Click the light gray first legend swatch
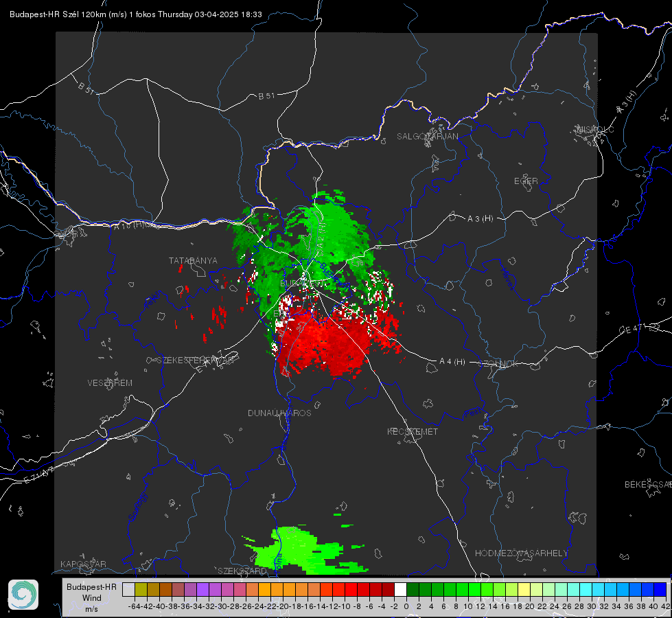 point(128,589)
